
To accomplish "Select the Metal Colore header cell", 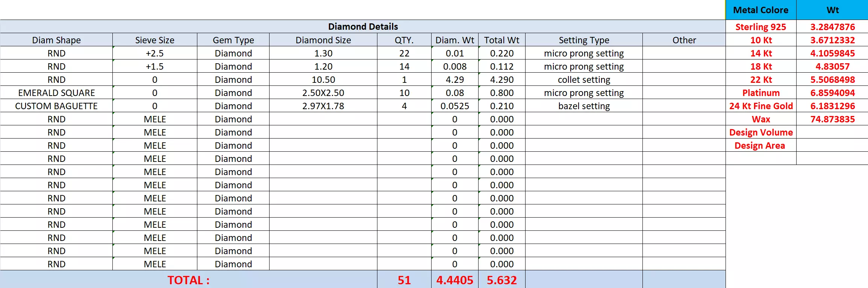I will point(761,10).
